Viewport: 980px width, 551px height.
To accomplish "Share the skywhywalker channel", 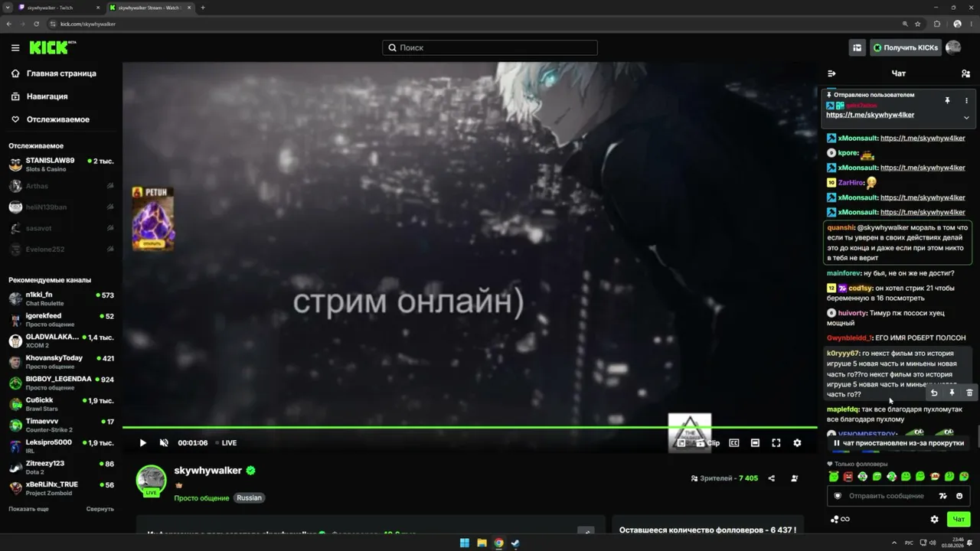I will [771, 478].
